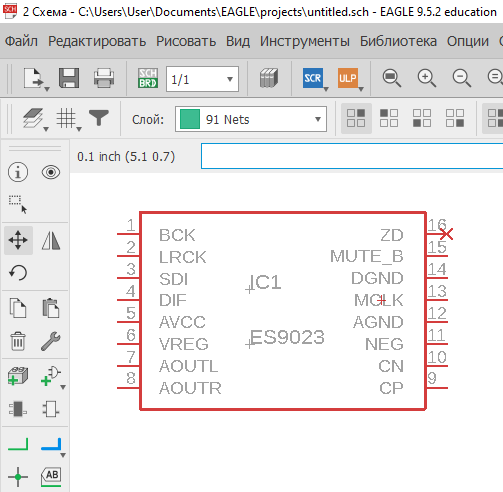Image resolution: width=503 pixels, height=492 pixels.
Task: Click the MUTE_B pin label
Action: [x=367, y=256]
